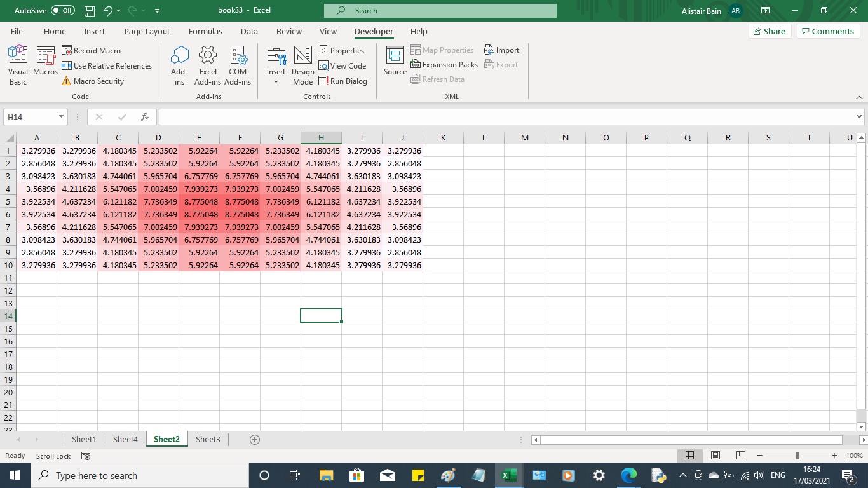Expand the Undo history dropdown arrow
The width and height of the screenshot is (868, 488).
coord(118,11)
